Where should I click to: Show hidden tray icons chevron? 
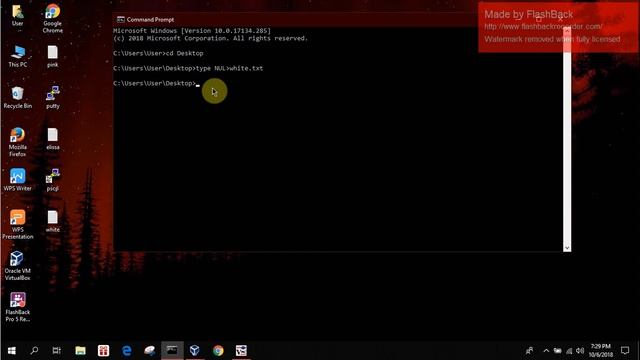(x=546, y=351)
